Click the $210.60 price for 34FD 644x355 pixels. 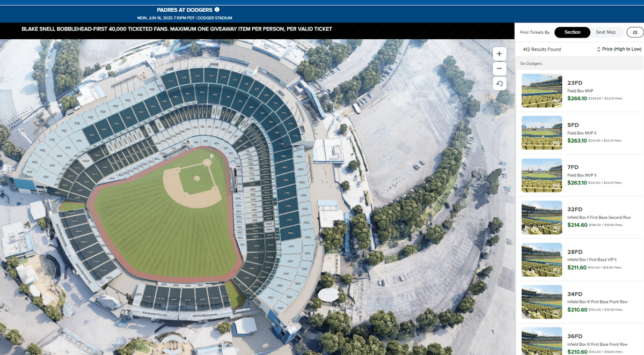(577, 309)
